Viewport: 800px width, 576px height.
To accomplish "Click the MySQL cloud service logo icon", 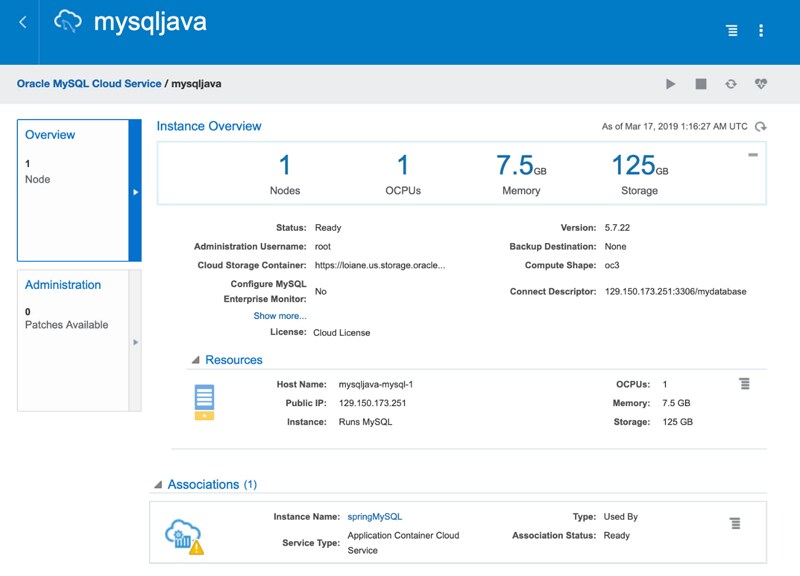I will [x=68, y=21].
